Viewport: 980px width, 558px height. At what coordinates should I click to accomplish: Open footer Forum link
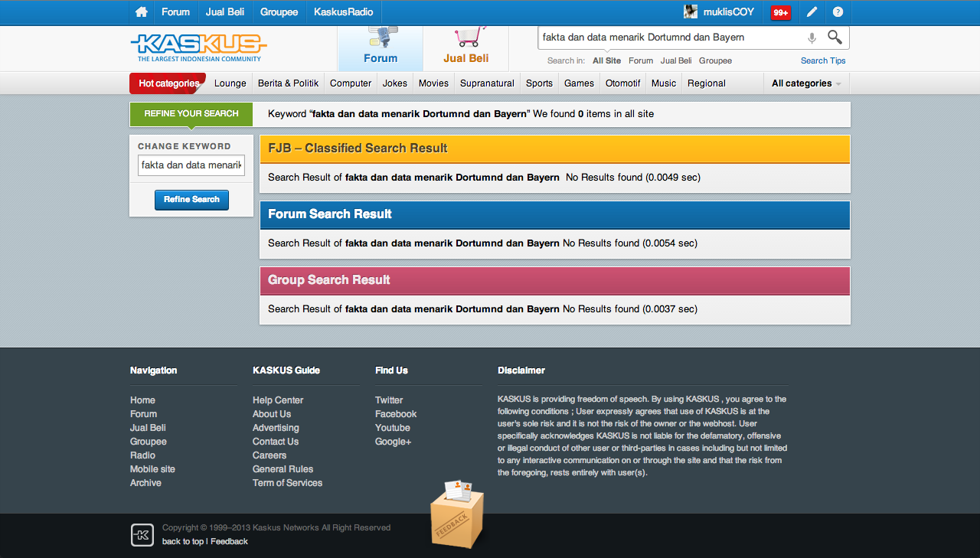pyautogui.click(x=143, y=414)
